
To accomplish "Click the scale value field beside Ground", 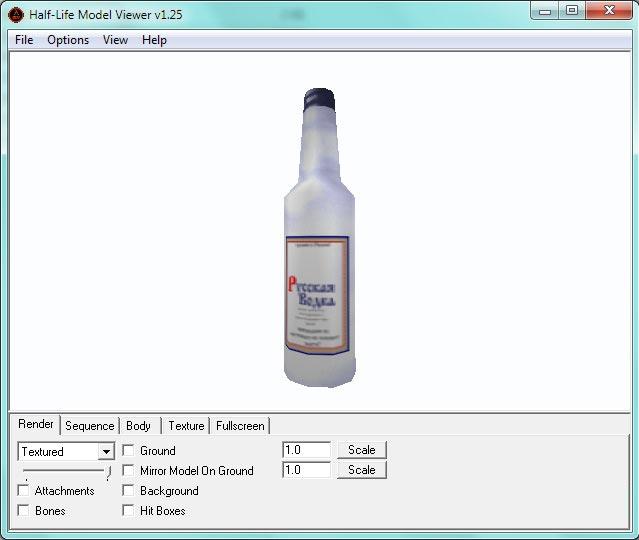I will [x=306, y=450].
